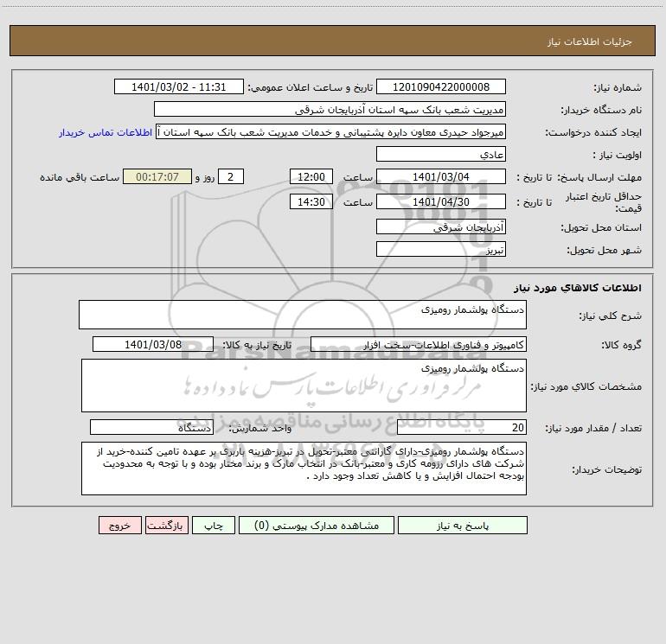Click the delivery province field آذربایجان شرقی
This screenshot has height=644, width=666.
point(441,227)
